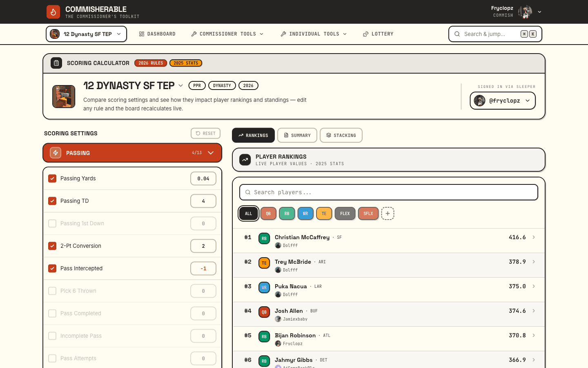This screenshot has height=368, width=588.
Task: Switch to the Rankings tab
Action: point(253,135)
